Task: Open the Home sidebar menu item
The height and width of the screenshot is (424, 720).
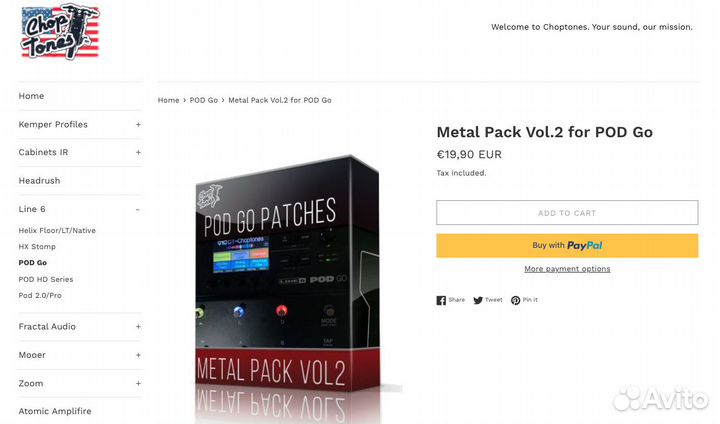Action: pyautogui.click(x=31, y=96)
